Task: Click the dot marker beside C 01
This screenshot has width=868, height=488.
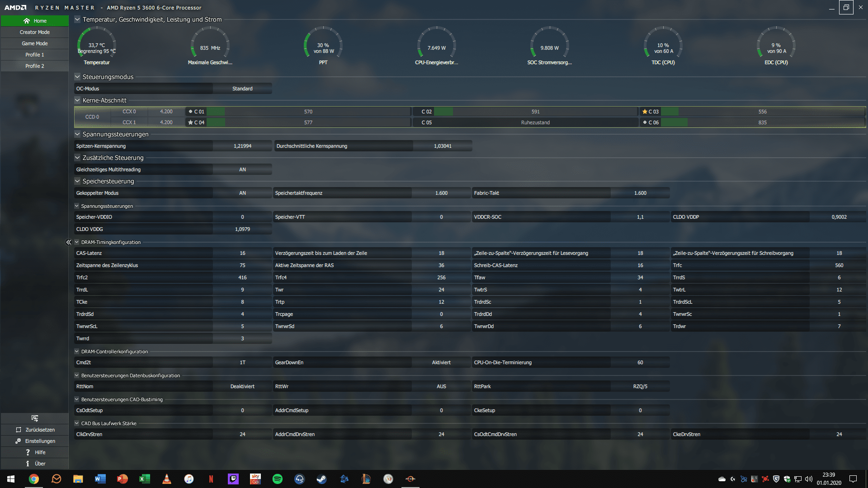Action: point(190,112)
